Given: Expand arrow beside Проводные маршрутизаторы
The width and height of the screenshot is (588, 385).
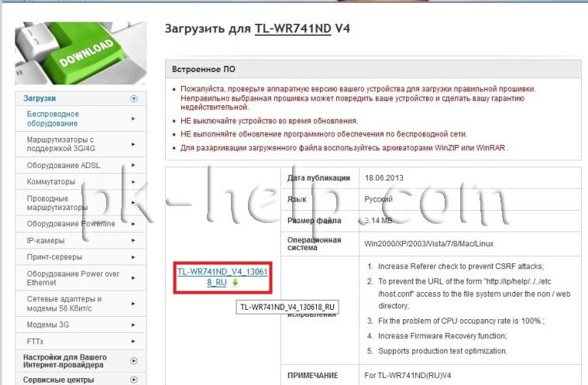Looking at the screenshot, I should click(x=133, y=203).
